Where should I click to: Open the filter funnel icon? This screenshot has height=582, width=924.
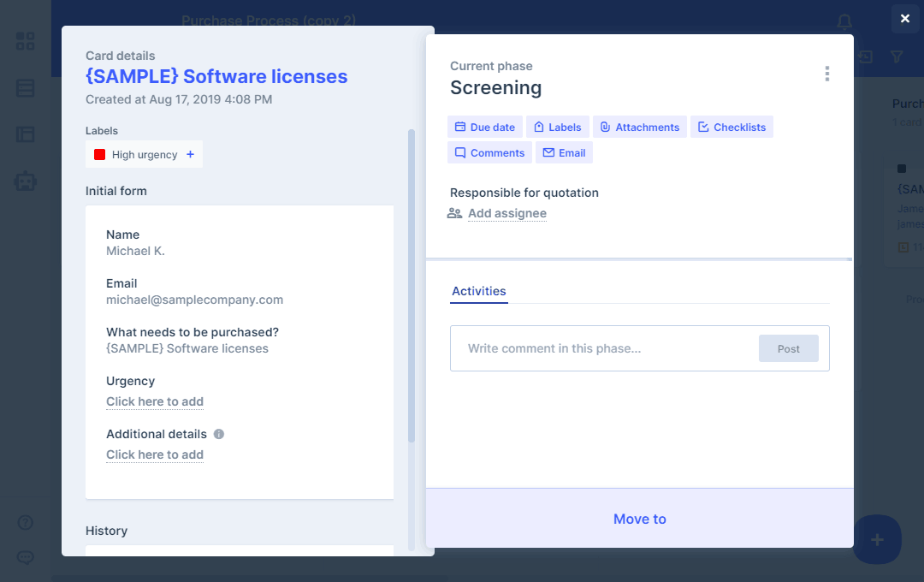pos(897,56)
